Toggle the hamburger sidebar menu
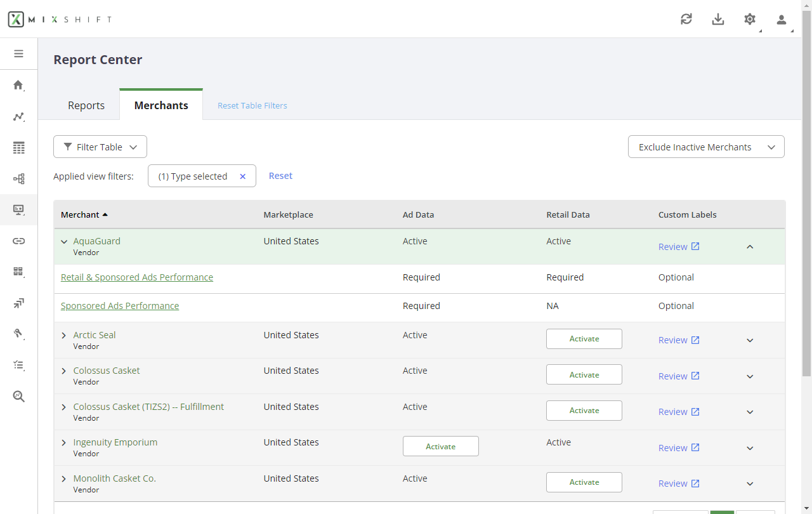Viewport: 812px width, 514px height. point(18,54)
